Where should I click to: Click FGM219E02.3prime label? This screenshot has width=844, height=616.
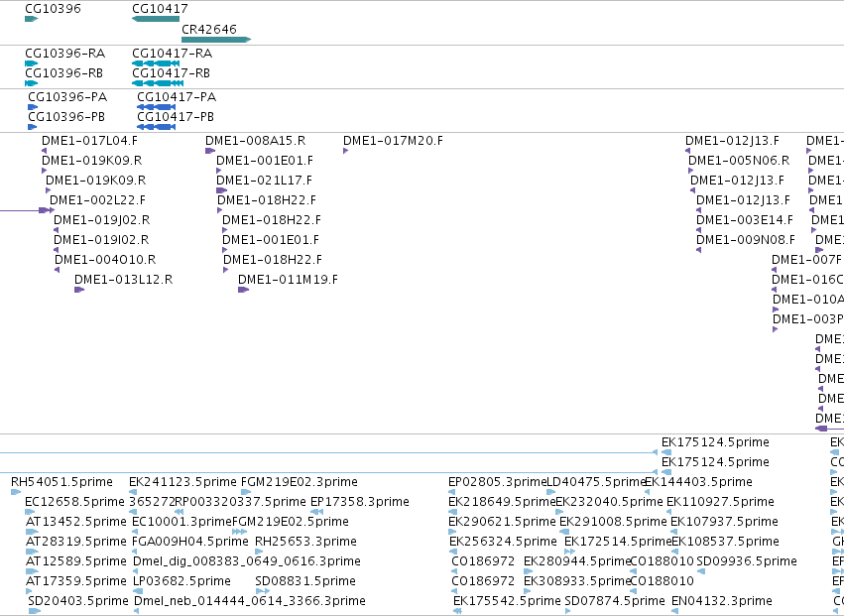click(300, 482)
